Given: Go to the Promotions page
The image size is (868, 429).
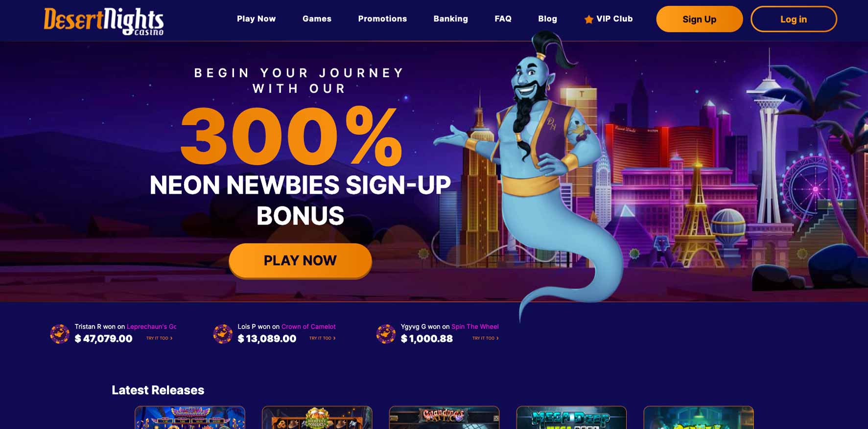Looking at the screenshot, I should (x=382, y=19).
